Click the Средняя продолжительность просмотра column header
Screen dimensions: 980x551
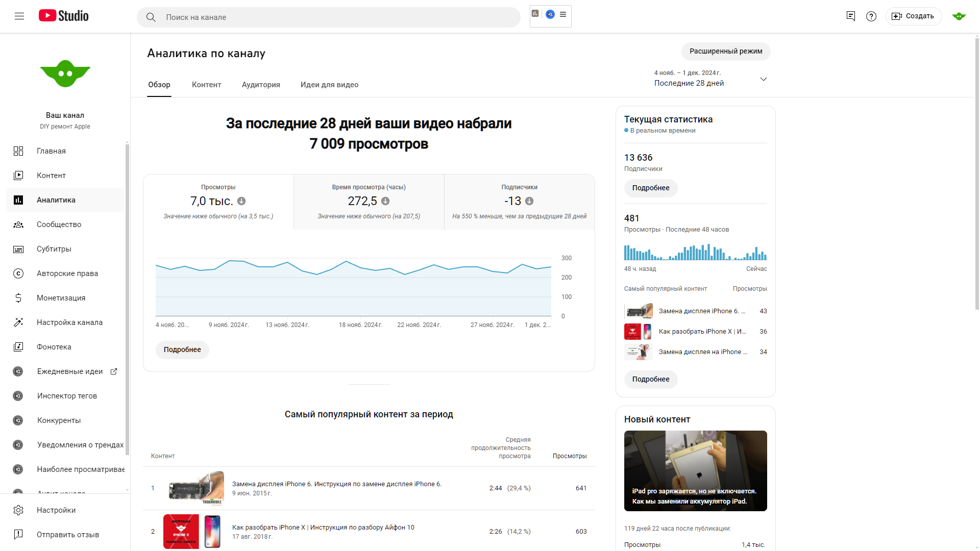click(501, 448)
